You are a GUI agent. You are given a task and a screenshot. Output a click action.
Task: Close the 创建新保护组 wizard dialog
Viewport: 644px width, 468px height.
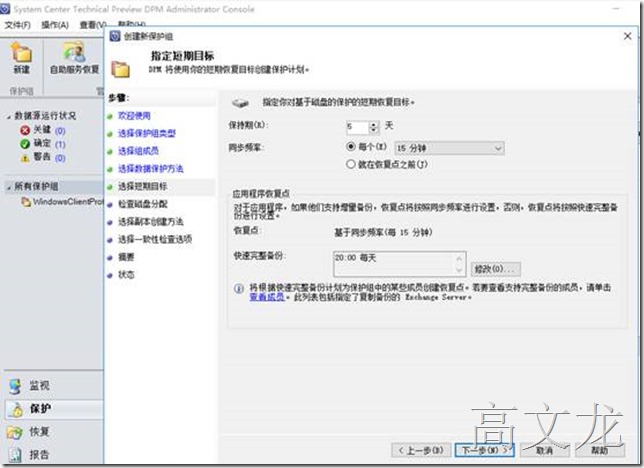628,36
